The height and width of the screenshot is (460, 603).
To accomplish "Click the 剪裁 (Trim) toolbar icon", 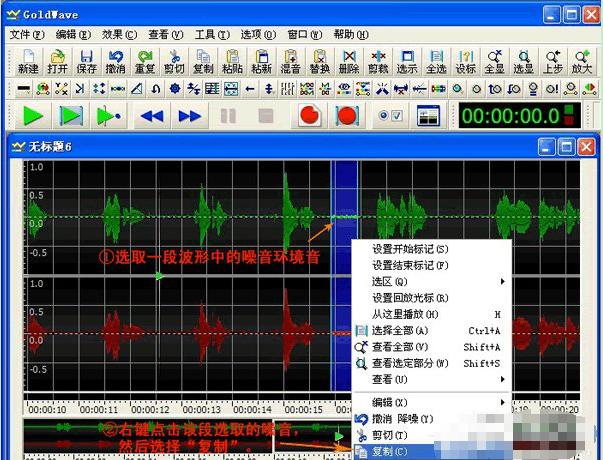I will point(379,61).
